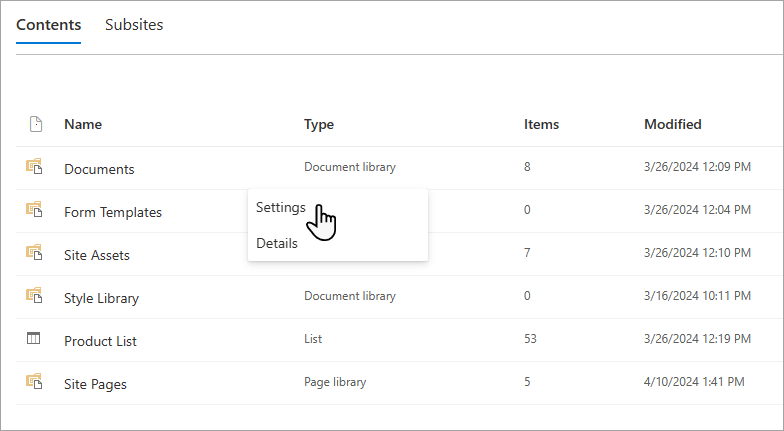
Task: Sort by the Name column header
Action: [x=83, y=124]
